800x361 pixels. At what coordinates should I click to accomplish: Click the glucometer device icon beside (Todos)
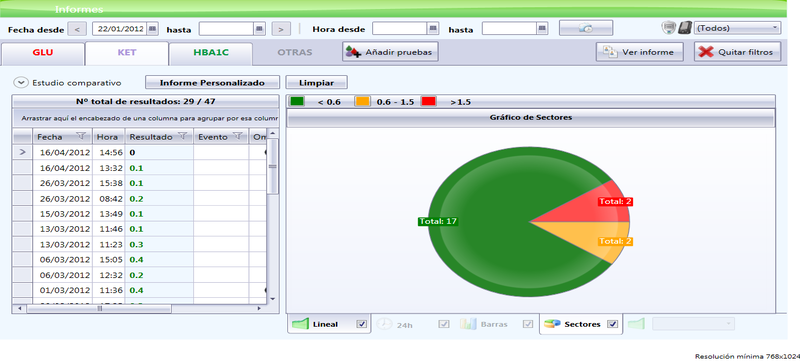[684, 28]
